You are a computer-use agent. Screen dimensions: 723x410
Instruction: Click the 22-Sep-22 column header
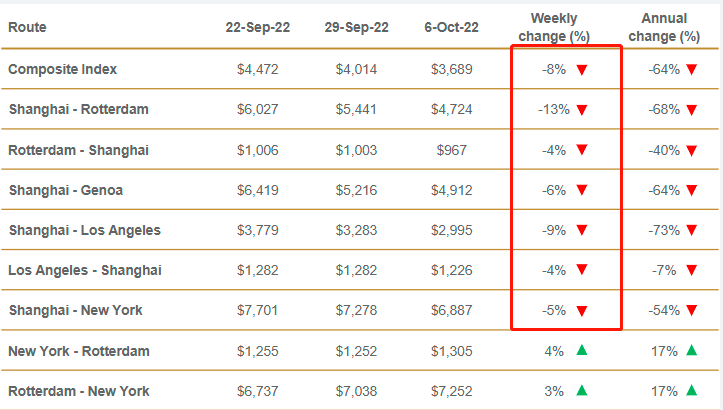(x=258, y=28)
